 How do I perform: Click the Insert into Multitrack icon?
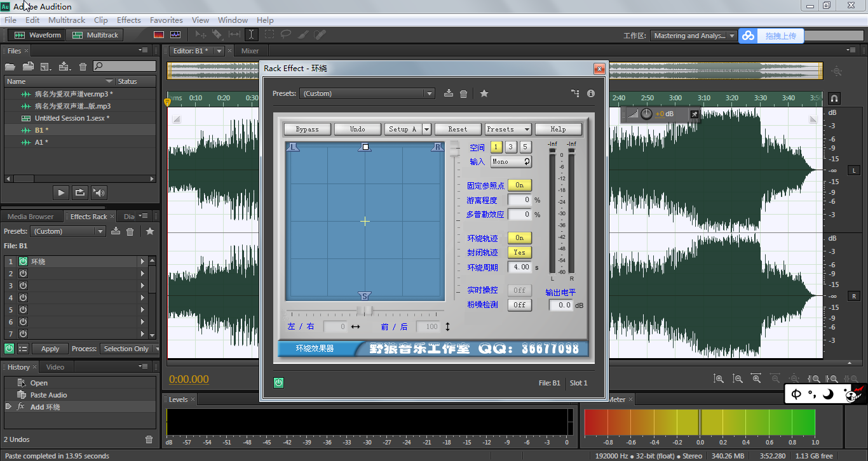64,66
